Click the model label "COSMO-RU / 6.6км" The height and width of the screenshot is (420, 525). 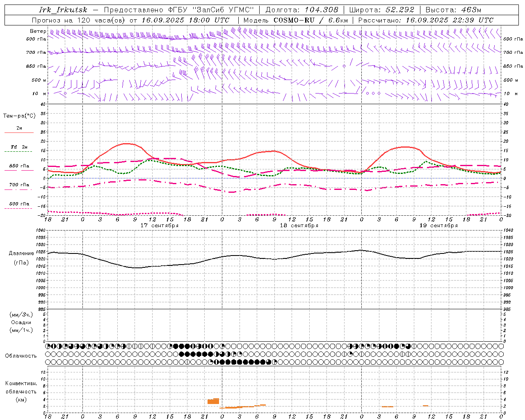tap(311, 20)
